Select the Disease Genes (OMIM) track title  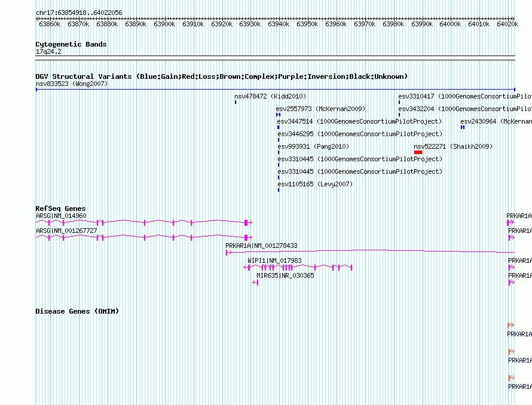(x=77, y=311)
